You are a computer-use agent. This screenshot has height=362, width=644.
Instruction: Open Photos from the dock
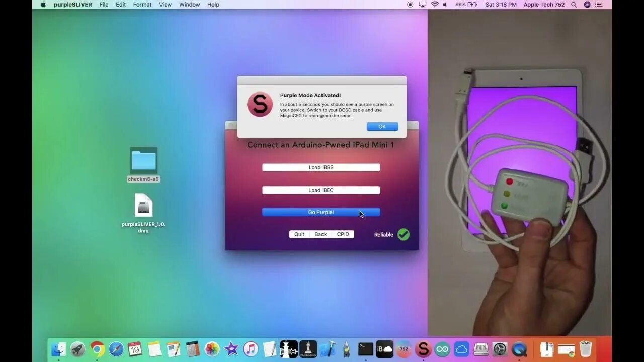(x=212, y=348)
